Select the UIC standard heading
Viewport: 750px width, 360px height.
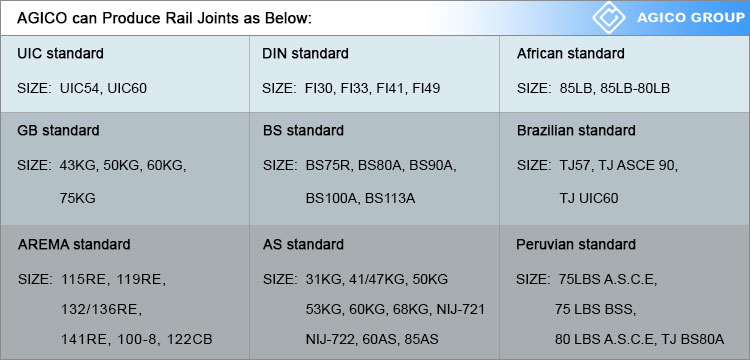60,53
